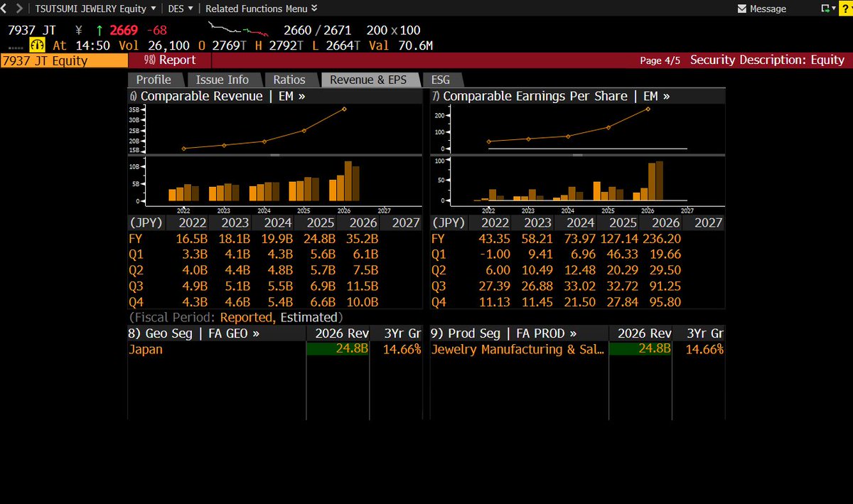
Task: Click the 2027 column header in the revenue table
Action: [406, 222]
